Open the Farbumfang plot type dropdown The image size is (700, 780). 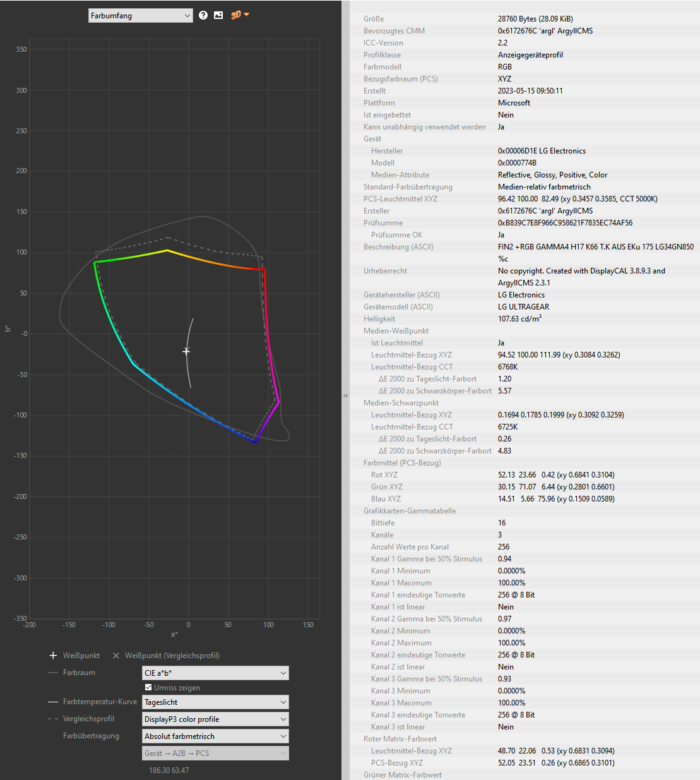click(140, 16)
